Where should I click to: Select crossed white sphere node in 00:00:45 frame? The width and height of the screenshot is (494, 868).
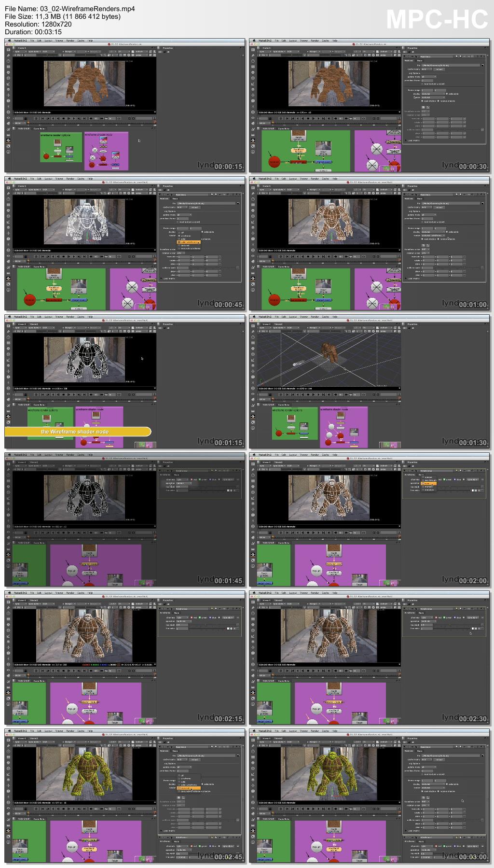132,287
